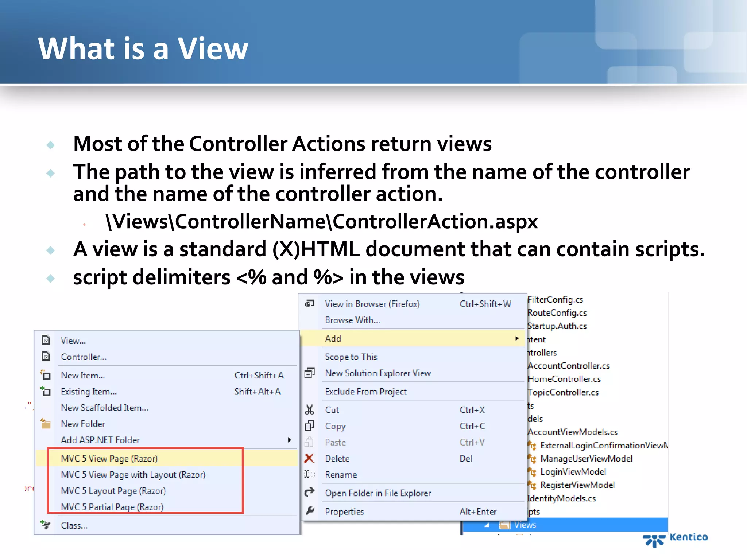This screenshot has height=560, width=747.
Task: Click the View in Browser icon
Action: click(x=309, y=304)
